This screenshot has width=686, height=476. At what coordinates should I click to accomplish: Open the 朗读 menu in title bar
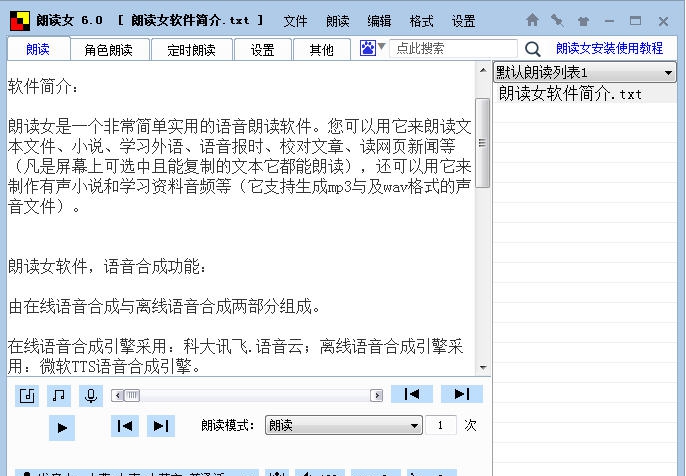(x=337, y=21)
